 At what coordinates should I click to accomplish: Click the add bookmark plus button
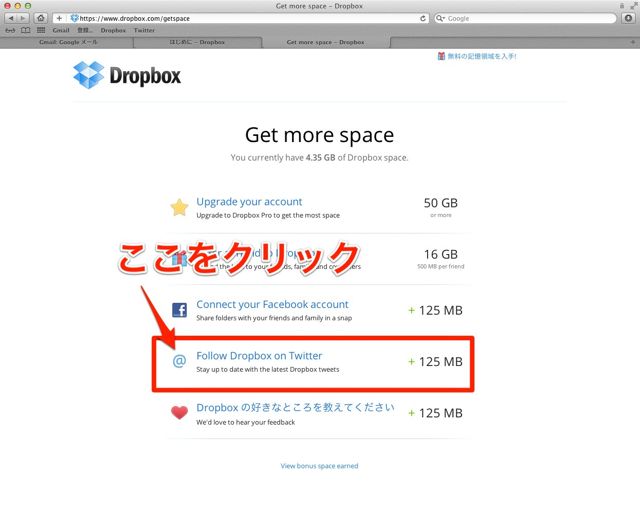click(59, 18)
